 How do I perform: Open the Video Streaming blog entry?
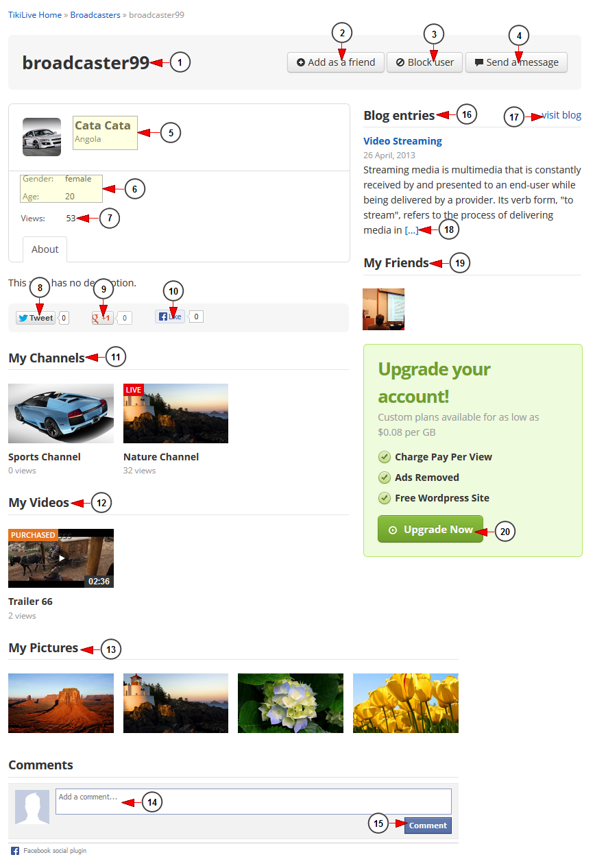[402, 141]
